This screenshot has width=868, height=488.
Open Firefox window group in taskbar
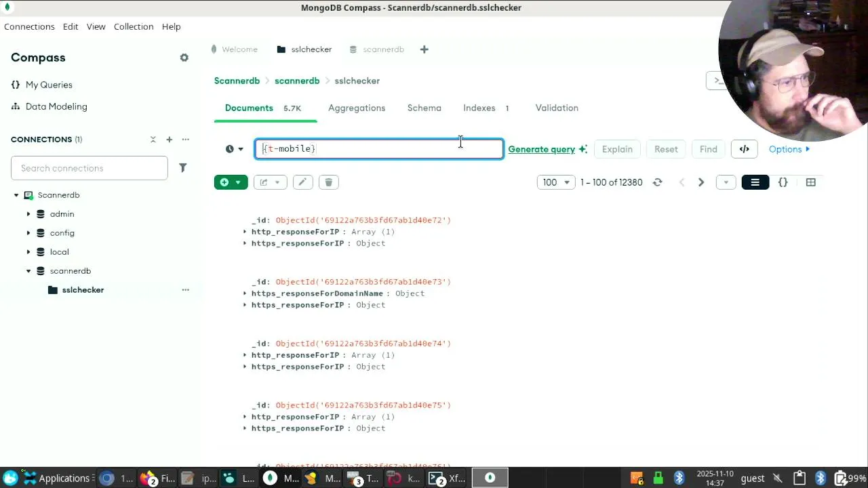click(x=157, y=479)
